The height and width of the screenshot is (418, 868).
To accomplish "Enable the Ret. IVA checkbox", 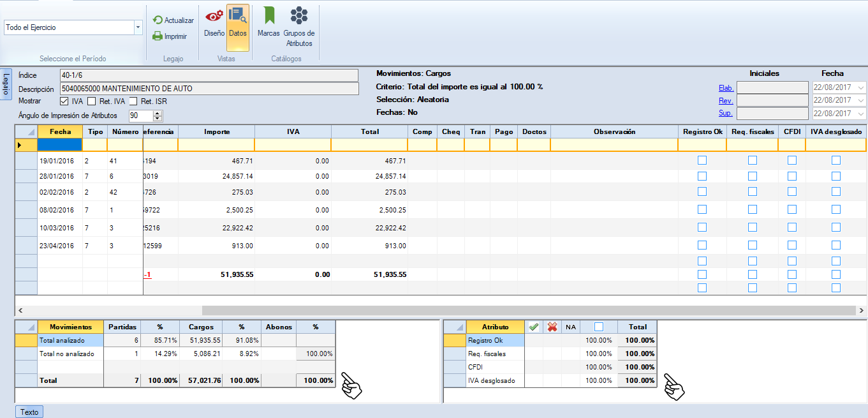I will [x=91, y=101].
